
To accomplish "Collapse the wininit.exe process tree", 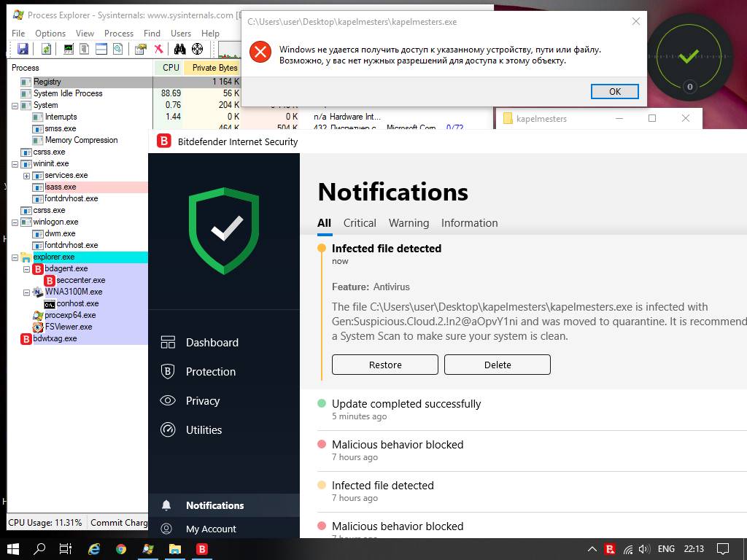I will click(15, 164).
